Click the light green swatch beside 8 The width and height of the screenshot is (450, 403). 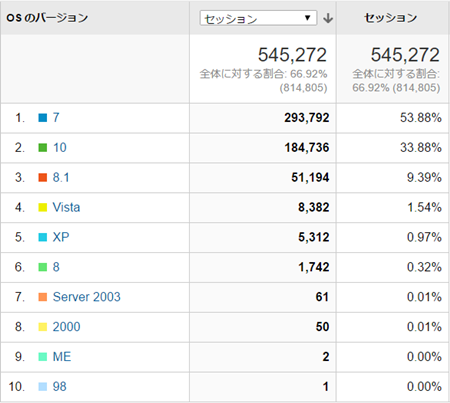coord(43,267)
